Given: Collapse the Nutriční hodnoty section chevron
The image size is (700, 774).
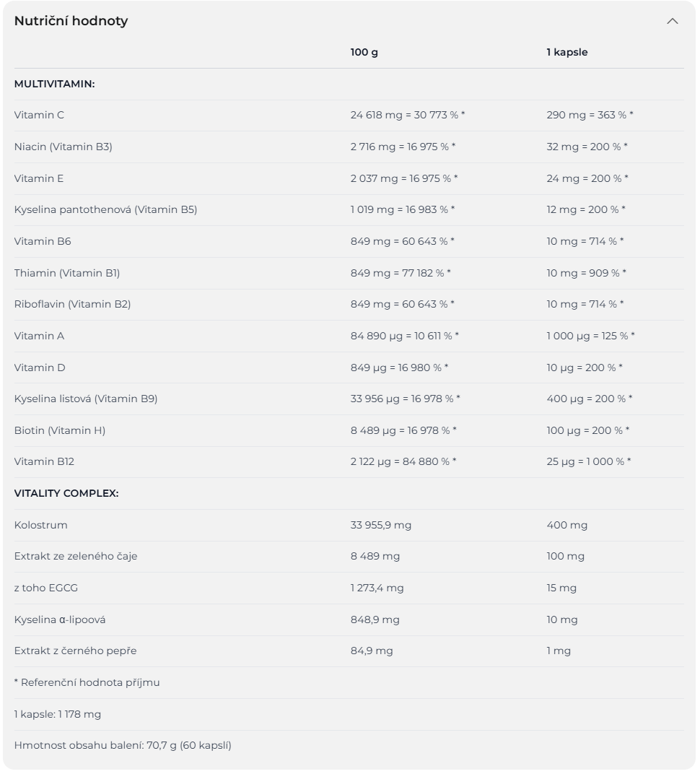Looking at the screenshot, I should pyautogui.click(x=672, y=21).
